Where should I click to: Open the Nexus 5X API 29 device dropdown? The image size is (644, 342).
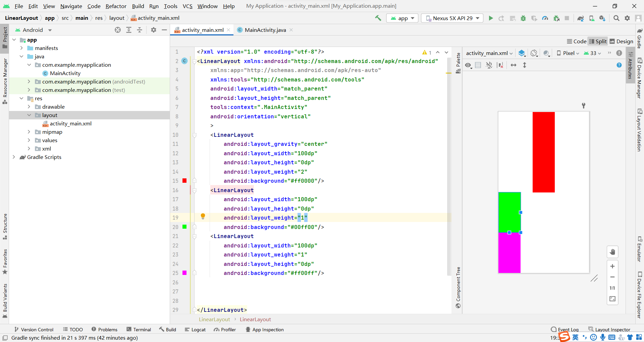452,18
